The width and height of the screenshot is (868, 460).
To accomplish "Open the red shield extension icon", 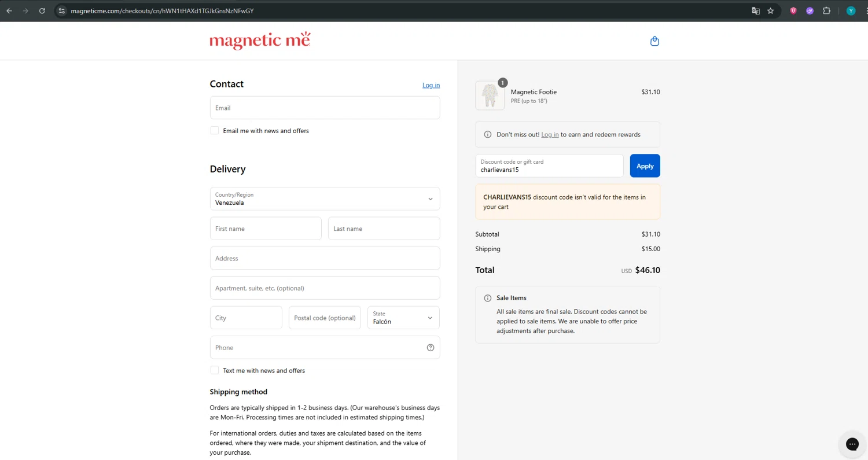I will 793,10.
